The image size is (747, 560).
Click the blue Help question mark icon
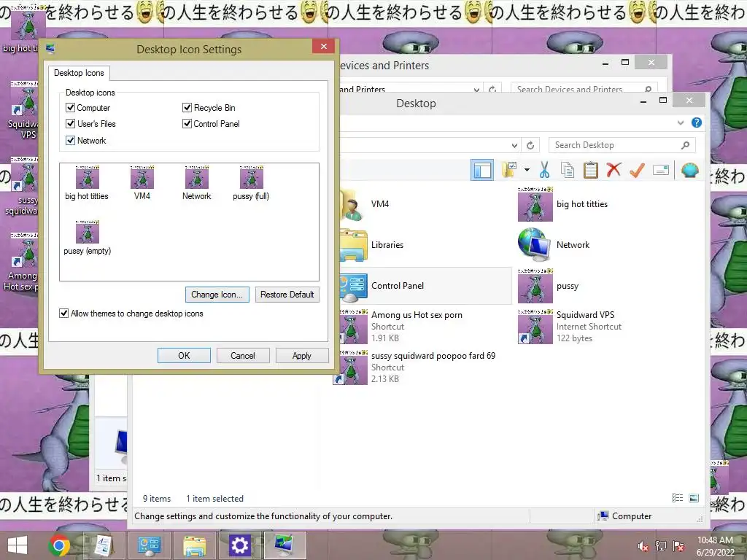pos(697,122)
